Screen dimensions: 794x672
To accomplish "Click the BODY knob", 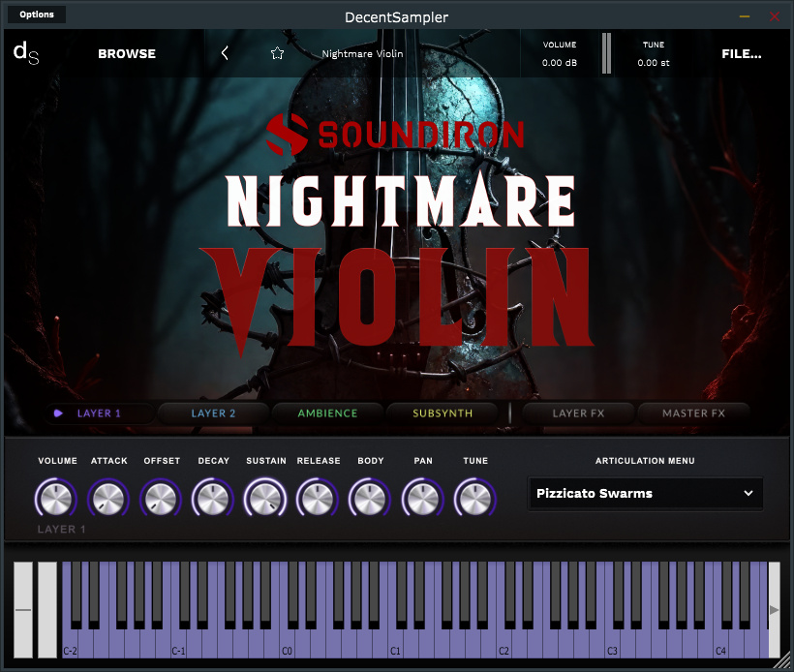I will [370, 499].
